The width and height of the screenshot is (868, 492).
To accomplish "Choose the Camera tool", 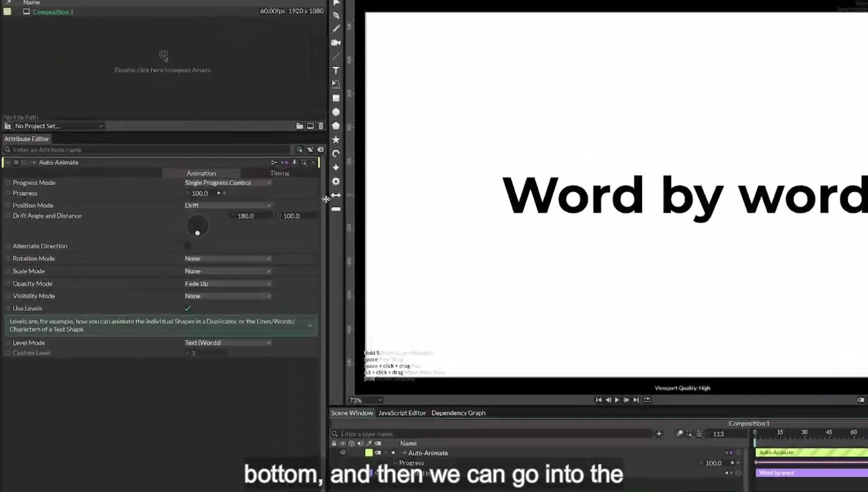I will pos(336,43).
